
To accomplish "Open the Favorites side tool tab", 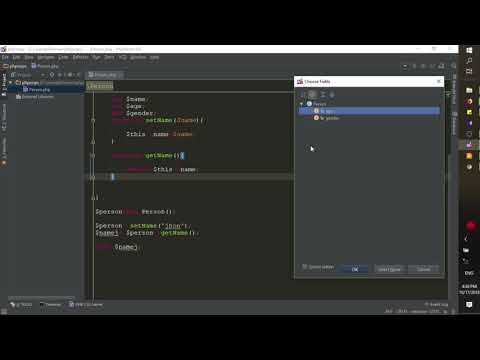I will tap(4, 152).
